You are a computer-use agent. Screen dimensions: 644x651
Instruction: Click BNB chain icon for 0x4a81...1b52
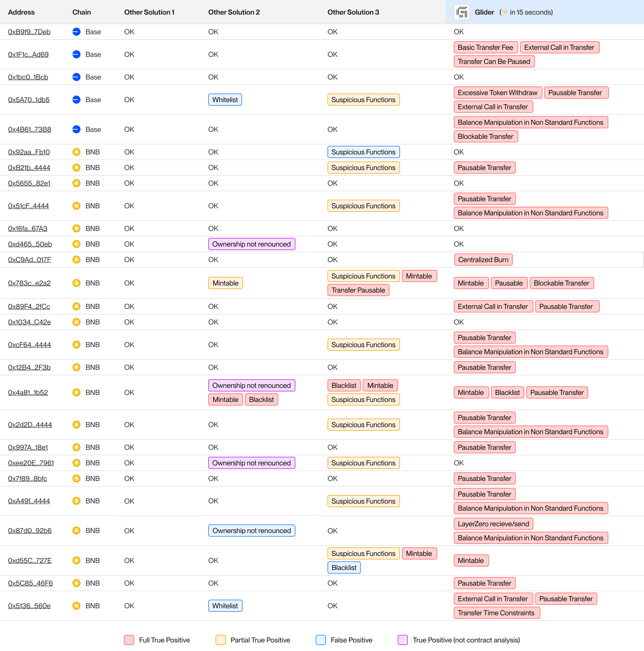click(76, 392)
